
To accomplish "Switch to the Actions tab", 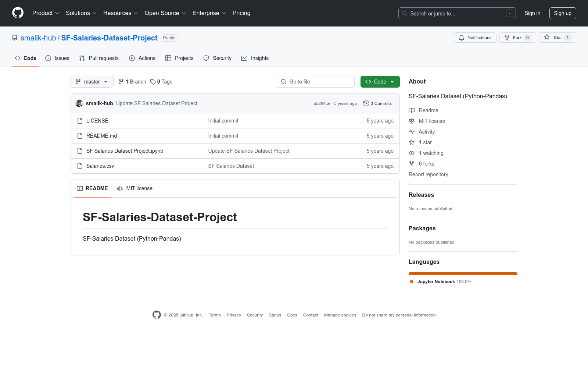I will [142, 58].
